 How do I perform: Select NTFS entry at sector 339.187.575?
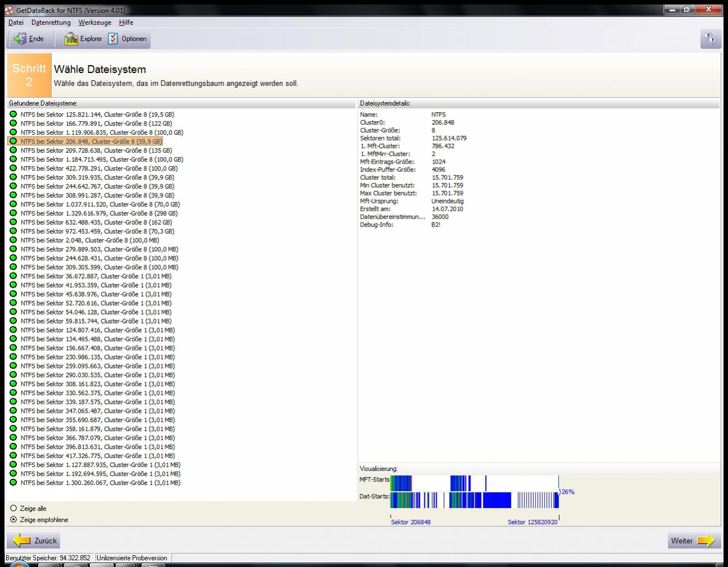coord(98,402)
